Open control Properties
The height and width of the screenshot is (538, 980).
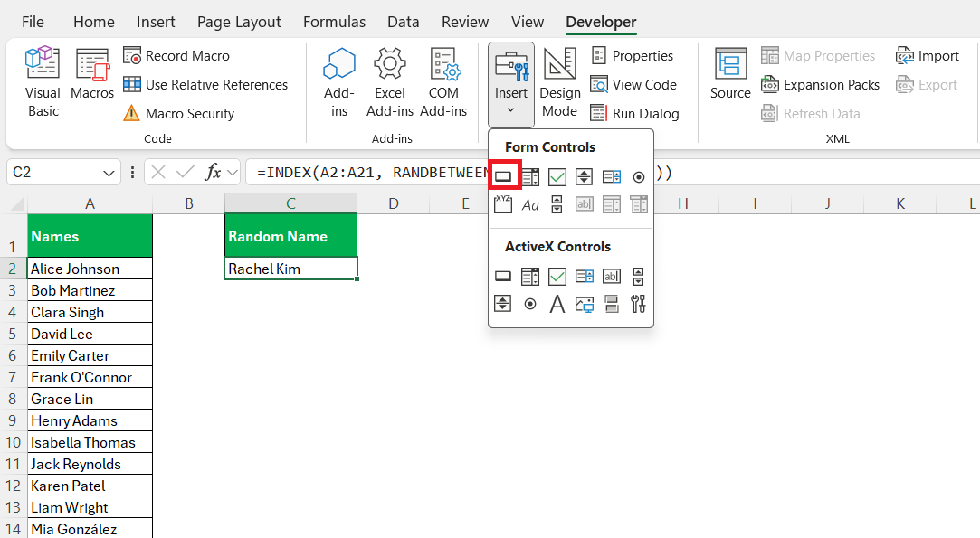(632, 56)
